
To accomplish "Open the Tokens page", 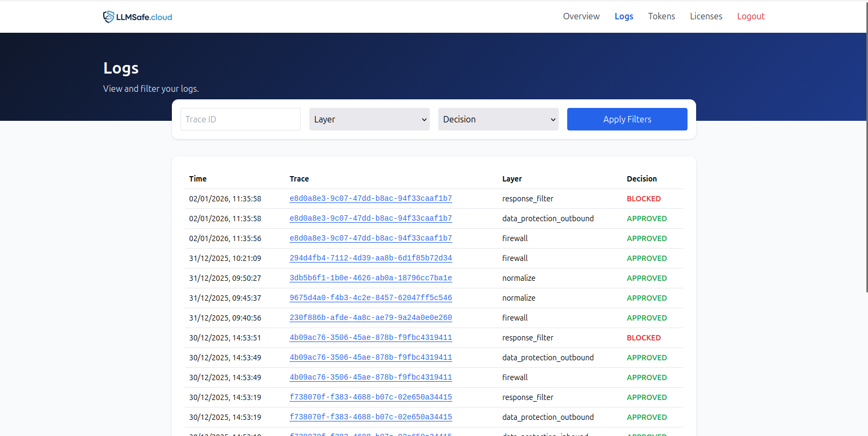I will (661, 16).
